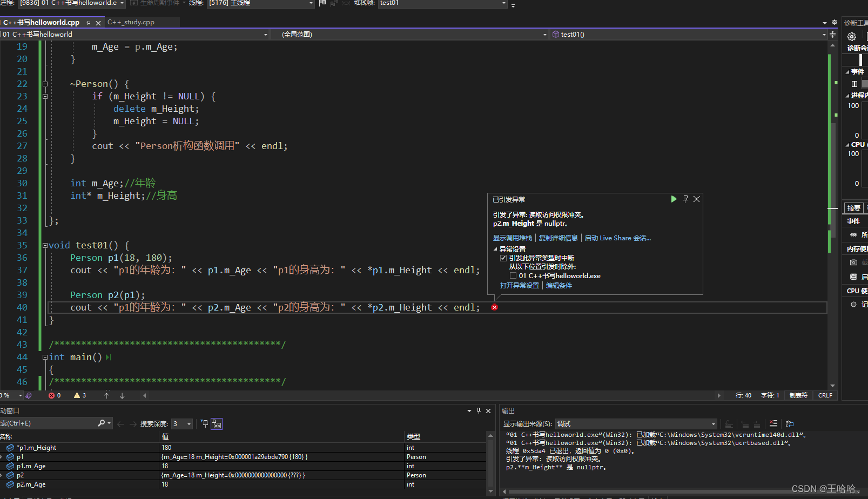Screen dimensions: 868x499
Task: Open the 搜索深度 dropdown showing 3
Action: pyautogui.click(x=182, y=424)
